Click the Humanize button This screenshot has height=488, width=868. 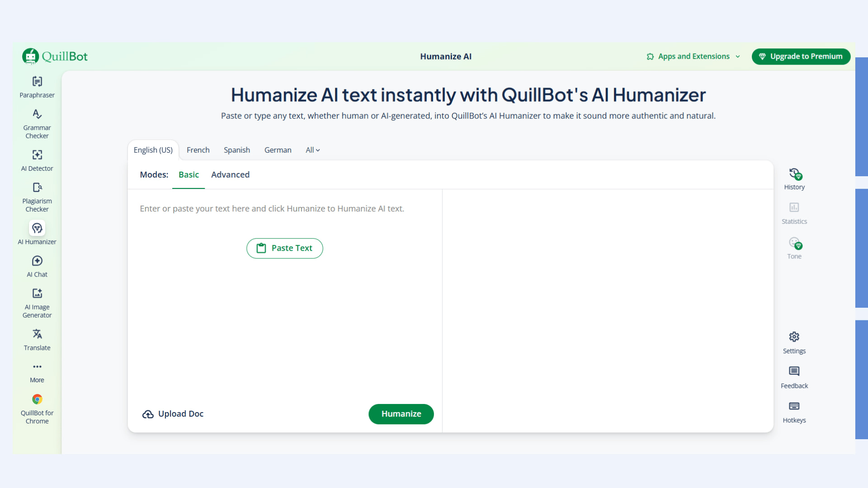click(x=401, y=414)
